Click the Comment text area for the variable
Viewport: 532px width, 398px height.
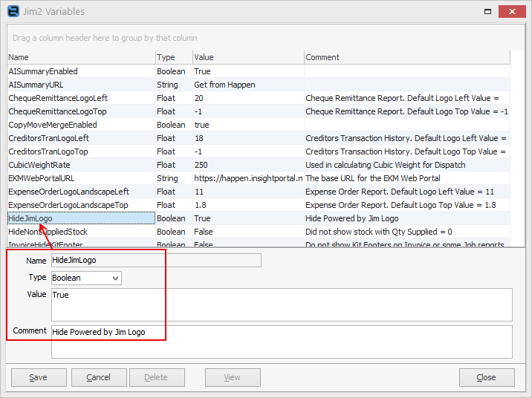282,342
